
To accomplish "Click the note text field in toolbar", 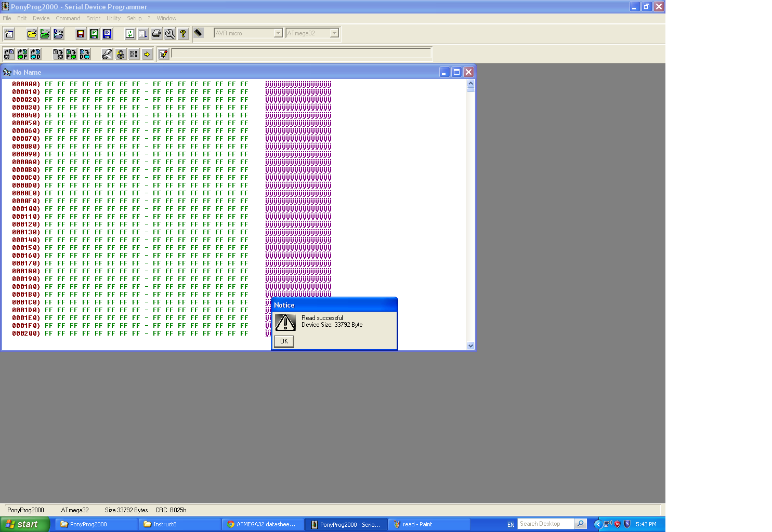I will [302, 54].
